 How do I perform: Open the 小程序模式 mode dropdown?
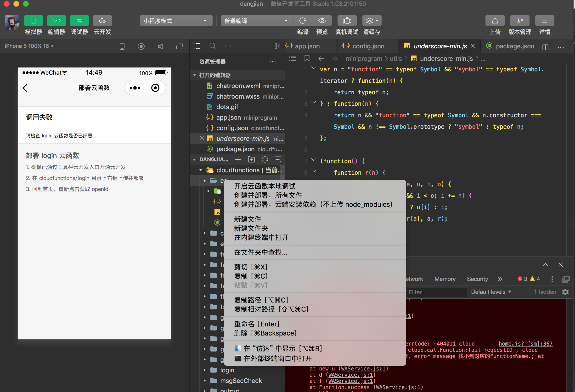click(176, 21)
